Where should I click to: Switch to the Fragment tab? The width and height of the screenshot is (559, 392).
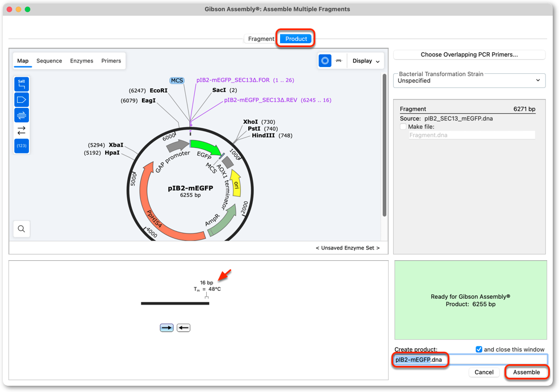tap(261, 39)
